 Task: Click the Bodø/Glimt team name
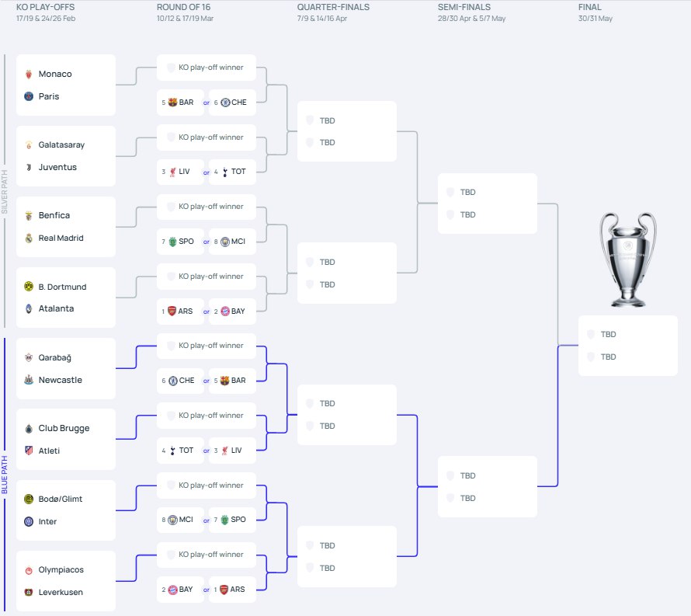click(60, 499)
